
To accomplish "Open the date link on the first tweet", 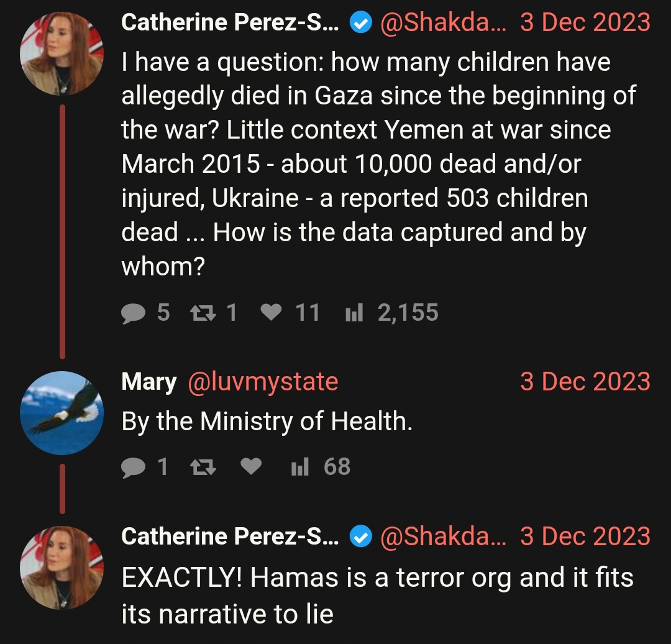I will [x=585, y=23].
